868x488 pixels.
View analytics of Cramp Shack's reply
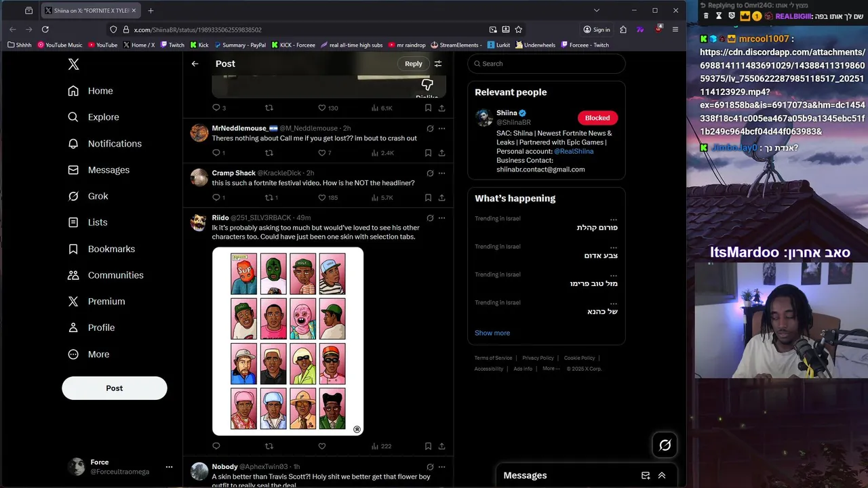point(382,198)
